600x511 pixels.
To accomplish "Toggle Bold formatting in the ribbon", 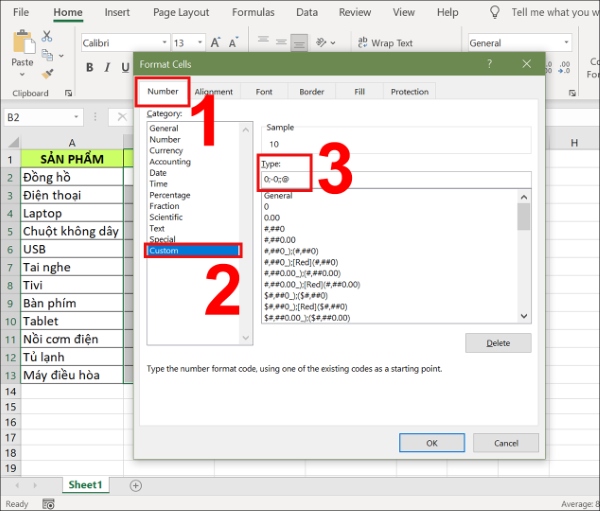I will [89, 68].
